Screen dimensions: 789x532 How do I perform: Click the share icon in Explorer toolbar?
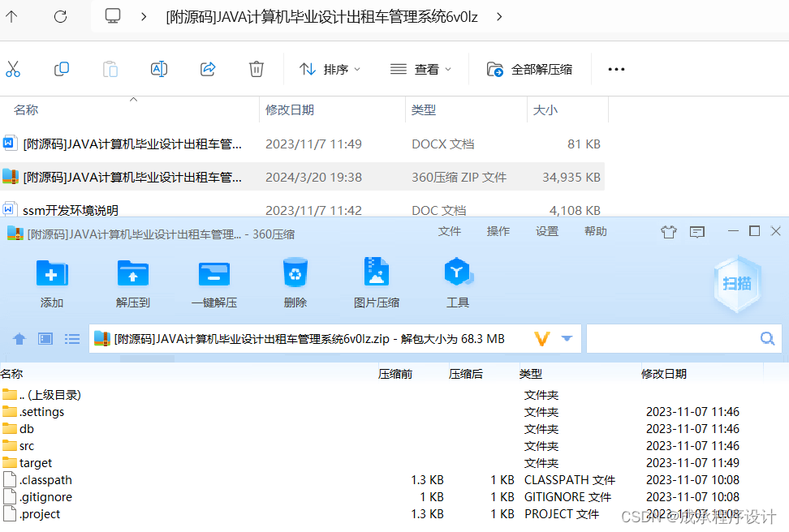click(208, 69)
